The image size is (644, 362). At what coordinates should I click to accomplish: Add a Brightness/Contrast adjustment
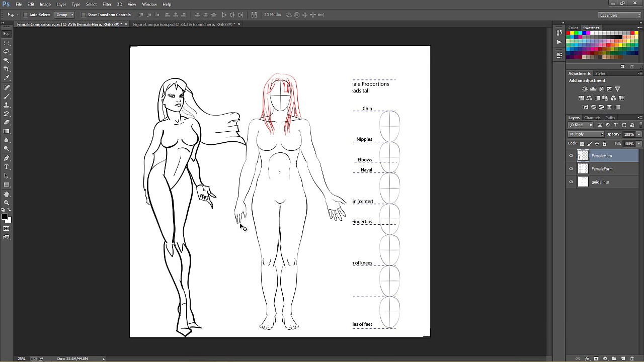click(585, 89)
